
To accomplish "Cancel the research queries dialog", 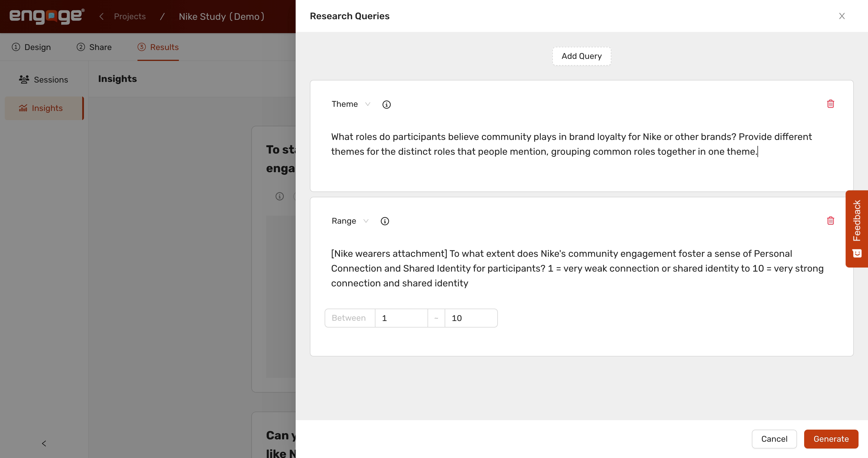I will coord(774,439).
